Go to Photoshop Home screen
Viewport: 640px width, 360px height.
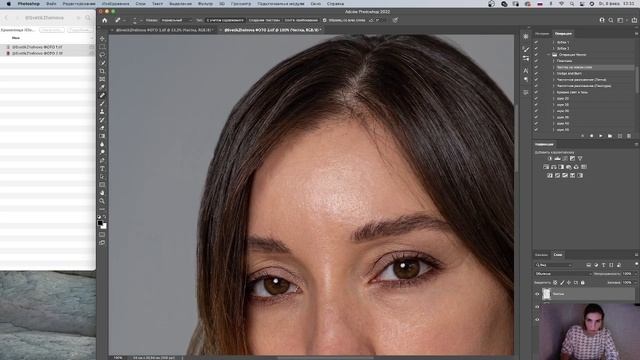pyautogui.click(x=104, y=20)
